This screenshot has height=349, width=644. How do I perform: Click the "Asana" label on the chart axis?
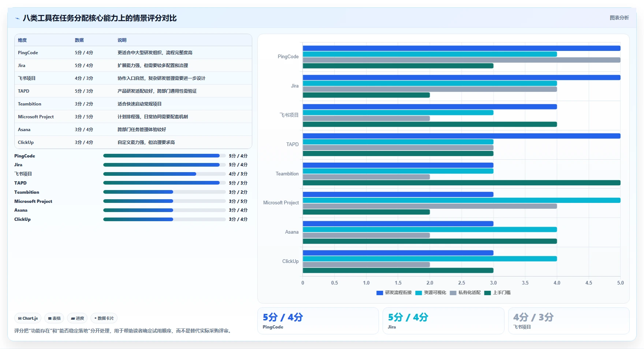coord(292,232)
